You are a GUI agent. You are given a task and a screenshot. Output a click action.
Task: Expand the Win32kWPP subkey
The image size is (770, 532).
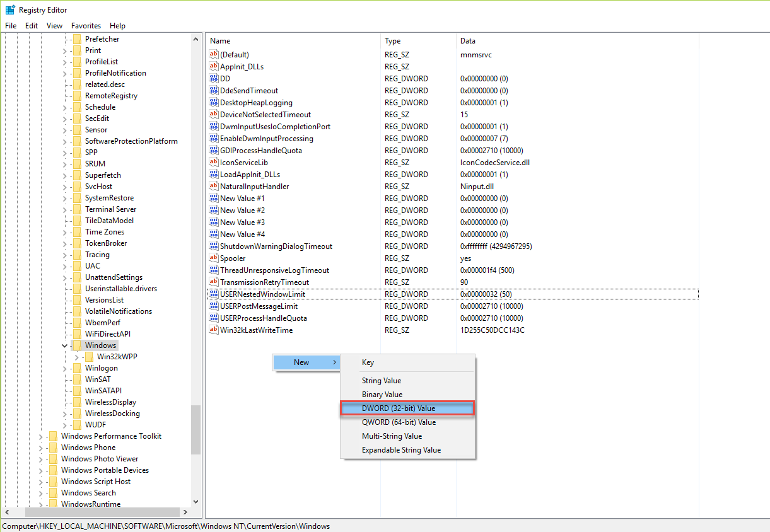click(x=77, y=357)
